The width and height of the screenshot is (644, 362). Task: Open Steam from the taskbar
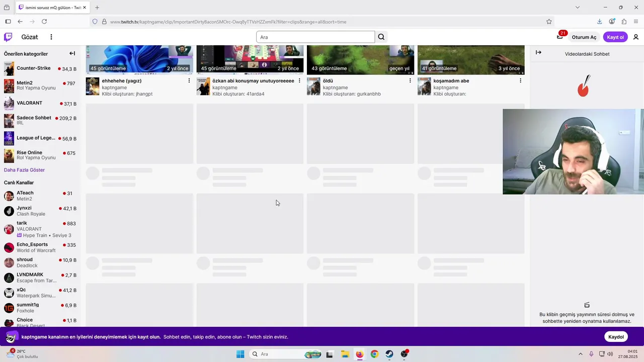389,354
